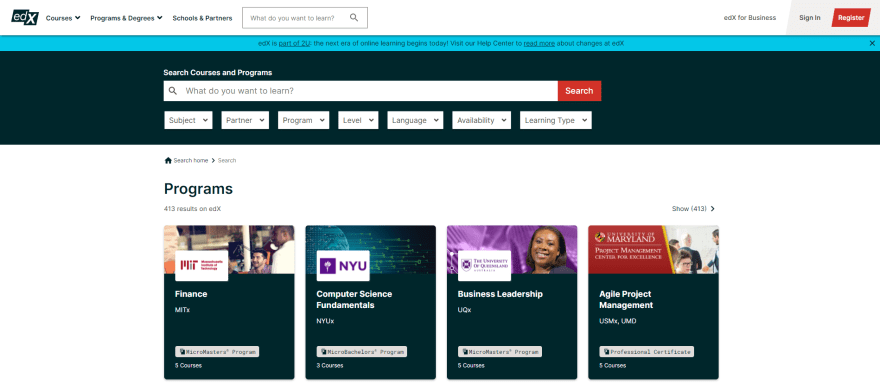Open the Courses dropdown menu

coord(63,18)
